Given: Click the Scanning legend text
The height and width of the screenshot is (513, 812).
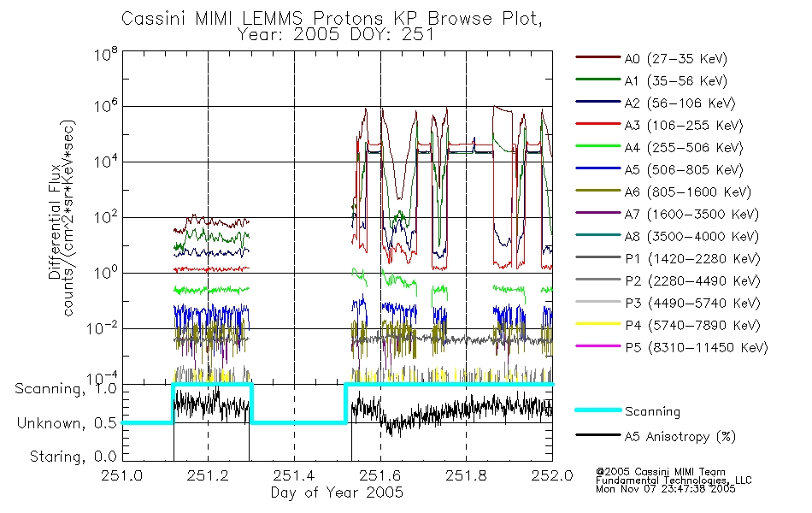Looking at the screenshot, I should (652, 412).
